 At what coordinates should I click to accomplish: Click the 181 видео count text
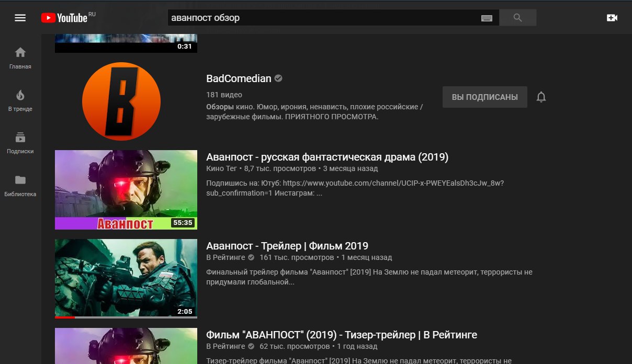coord(224,95)
